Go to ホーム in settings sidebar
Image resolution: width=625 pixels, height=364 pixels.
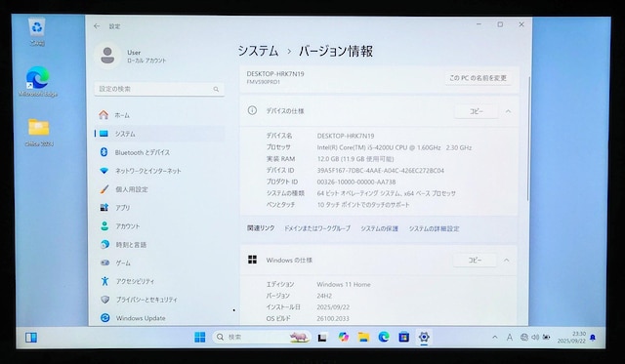point(160,115)
